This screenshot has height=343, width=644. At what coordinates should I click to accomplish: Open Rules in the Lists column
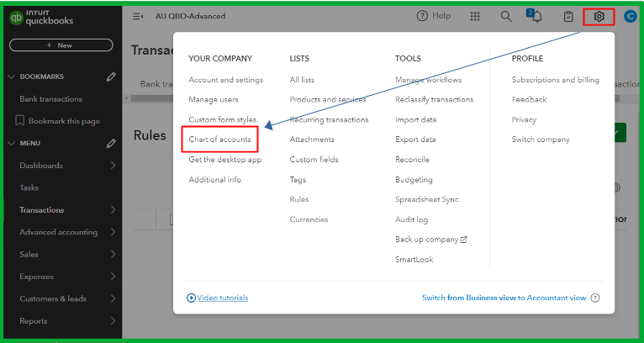coord(299,199)
